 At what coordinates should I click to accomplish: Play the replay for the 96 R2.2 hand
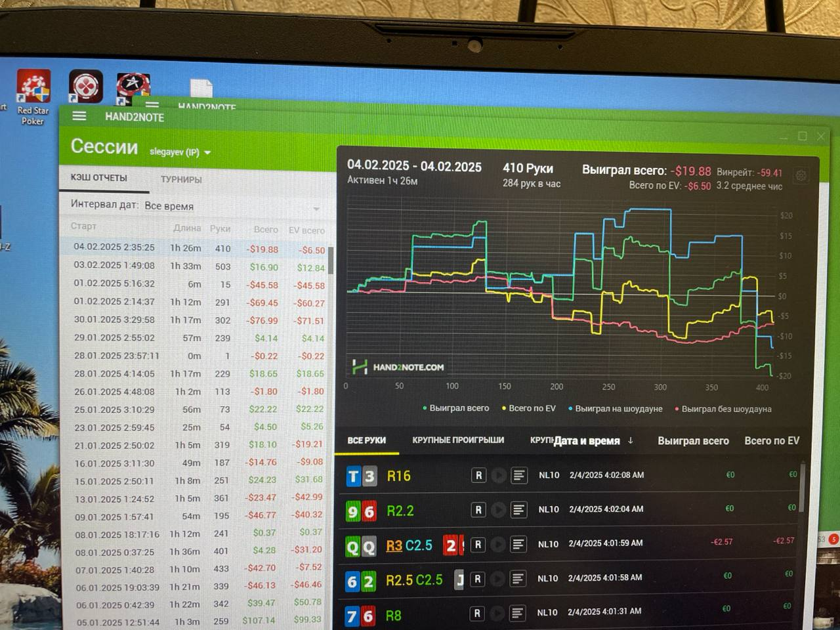(x=499, y=510)
